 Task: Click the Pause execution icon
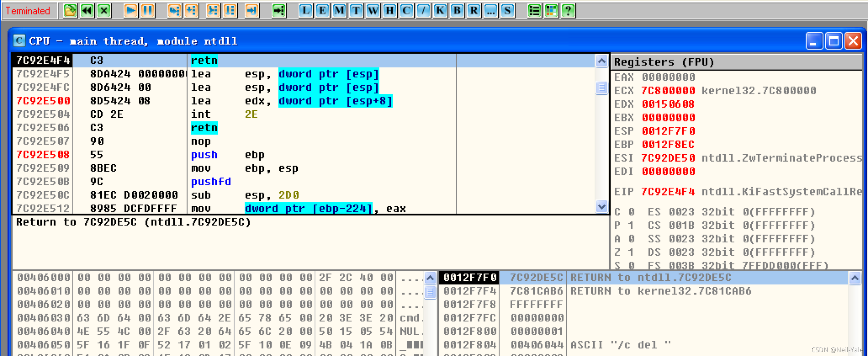click(148, 11)
